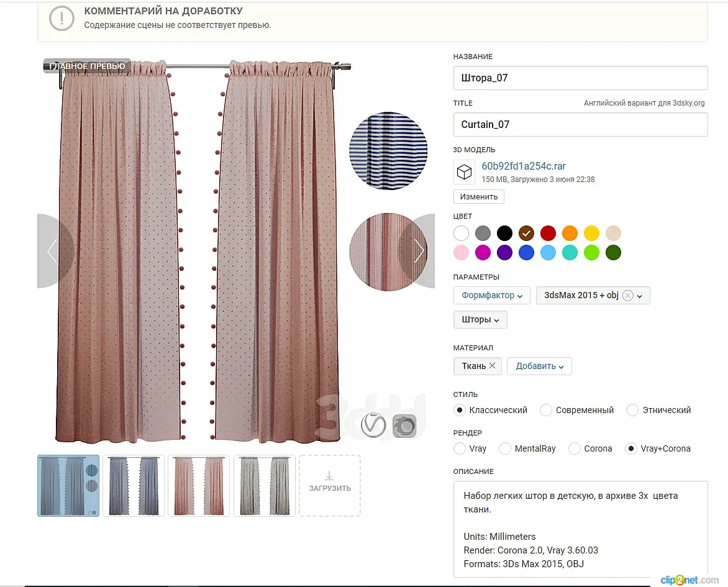The image size is (728, 587).
Task: Open the Добавить material dropdown
Action: [x=540, y=366]
